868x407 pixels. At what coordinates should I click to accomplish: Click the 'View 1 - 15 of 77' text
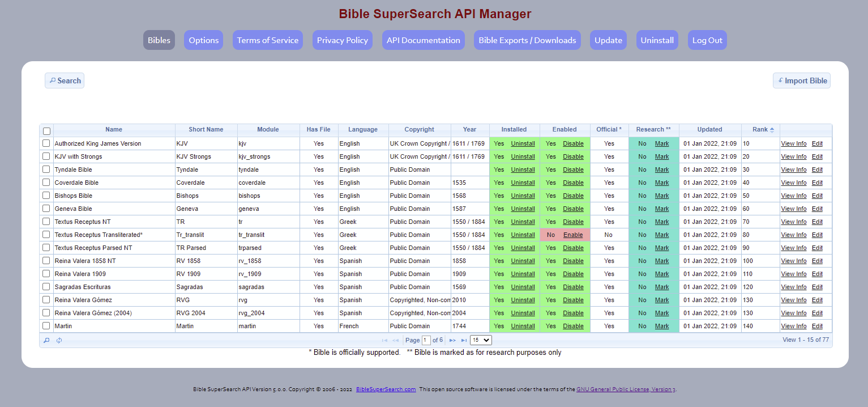806,340
